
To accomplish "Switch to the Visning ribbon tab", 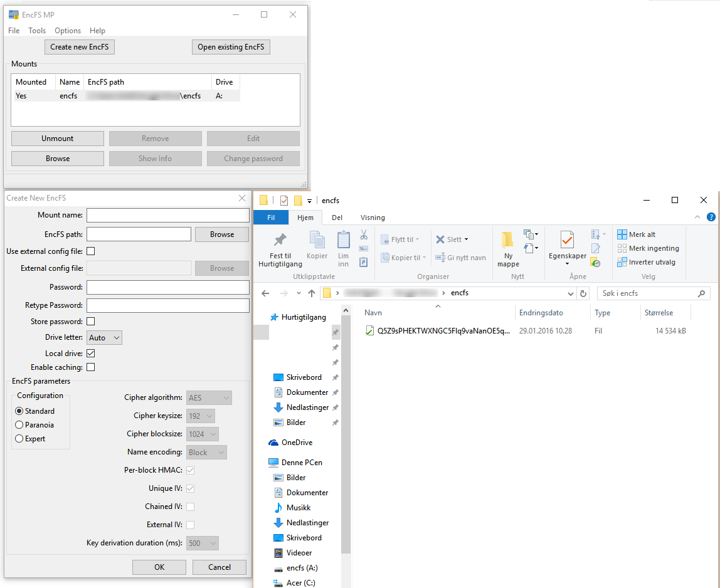I will [x=373, y=218].
